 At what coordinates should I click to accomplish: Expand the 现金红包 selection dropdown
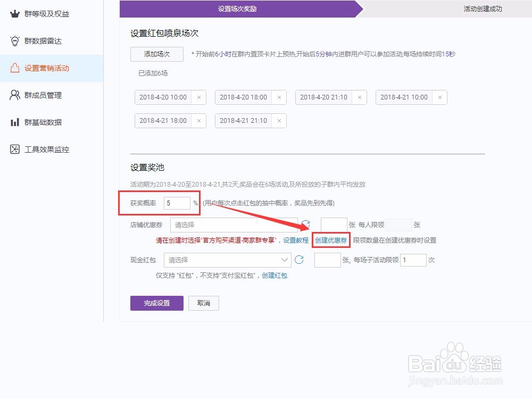click(228, 260)
